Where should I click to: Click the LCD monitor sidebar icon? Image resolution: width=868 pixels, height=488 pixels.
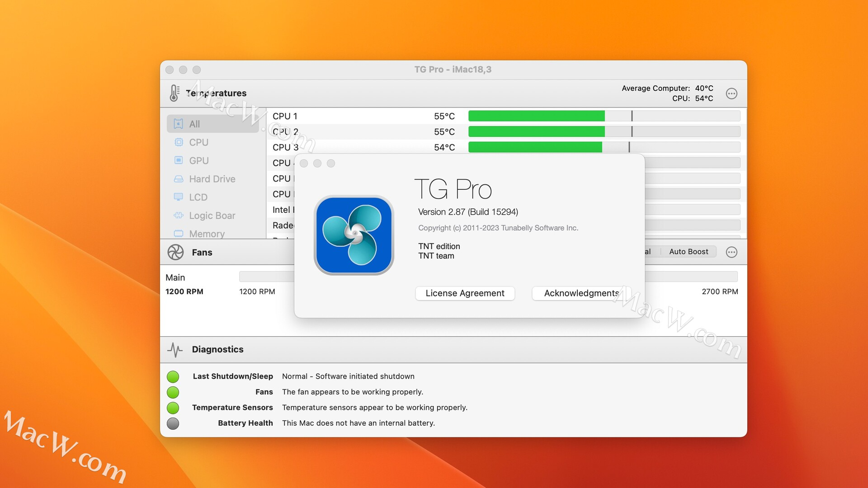[179, 197]
